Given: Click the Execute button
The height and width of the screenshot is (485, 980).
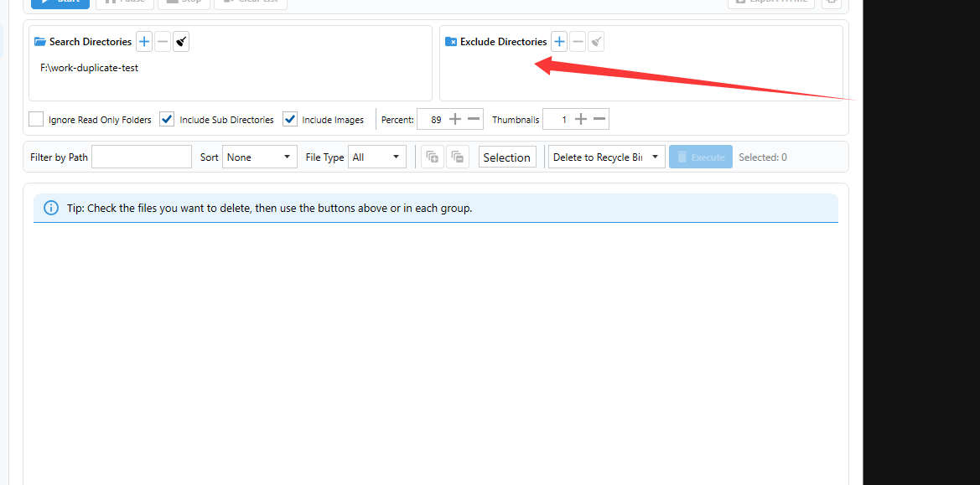Looking at the screenshot, I should tap(701, 157).
